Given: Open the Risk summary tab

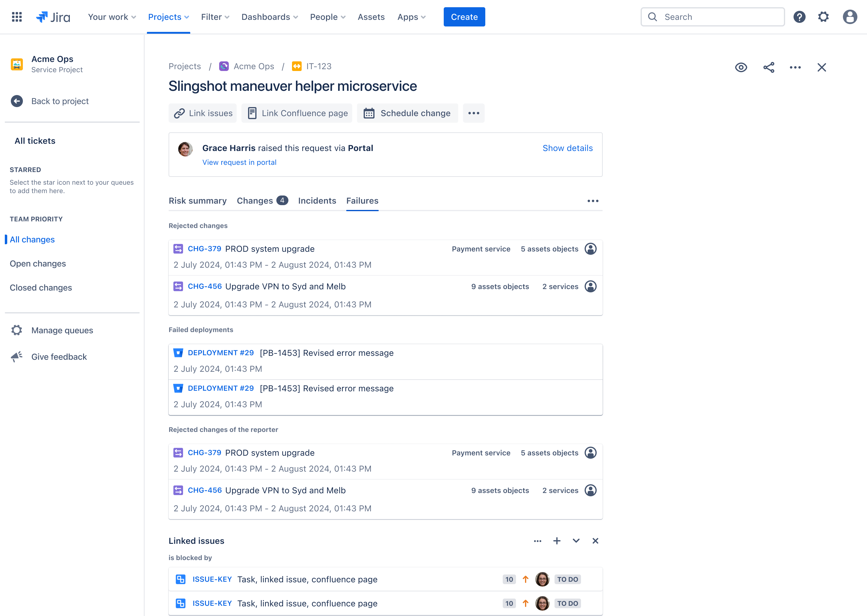Looking at the screenshot, I should point(197,201).
